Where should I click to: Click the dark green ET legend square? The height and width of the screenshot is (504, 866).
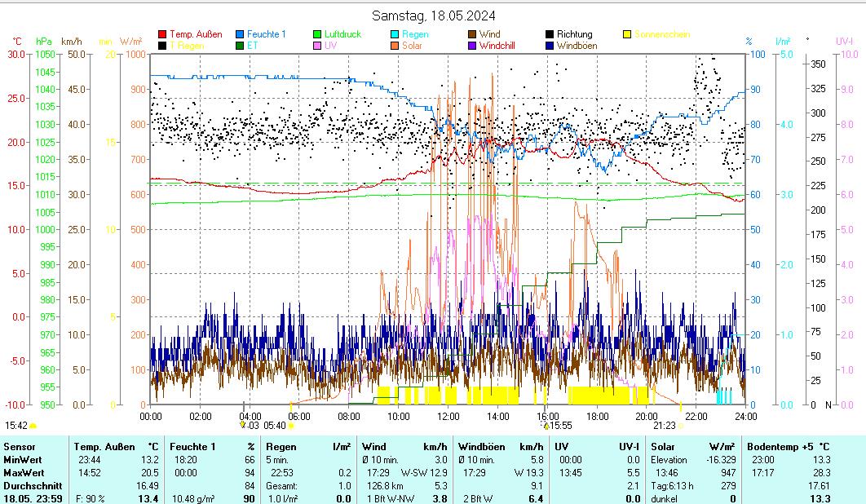click(240, 46)
